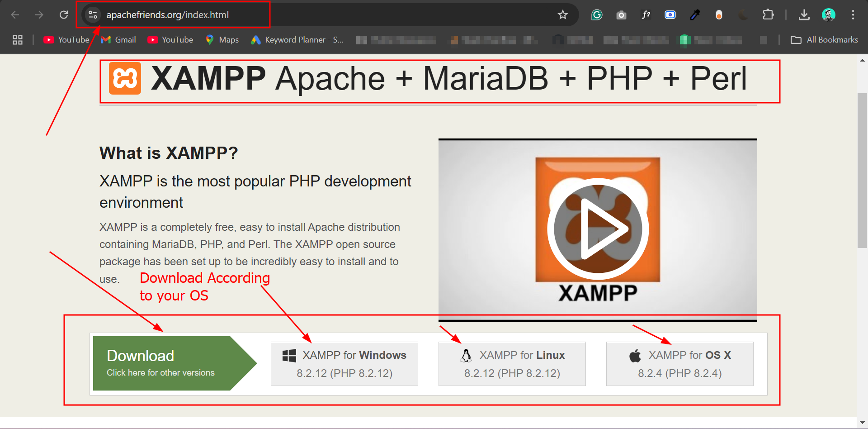Click the XAMPP logo in the page heading

coord(125,78)
